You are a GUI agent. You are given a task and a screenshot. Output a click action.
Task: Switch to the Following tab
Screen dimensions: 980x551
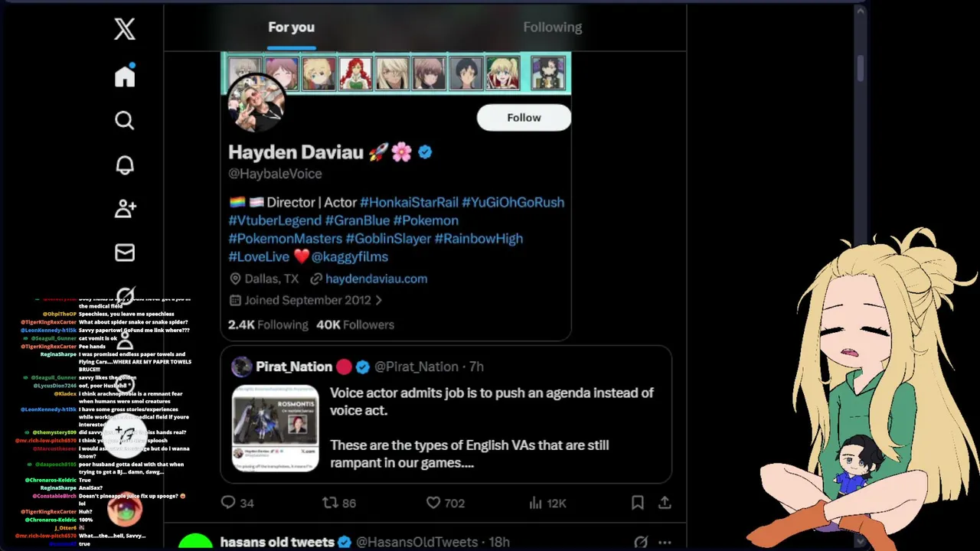553,27
